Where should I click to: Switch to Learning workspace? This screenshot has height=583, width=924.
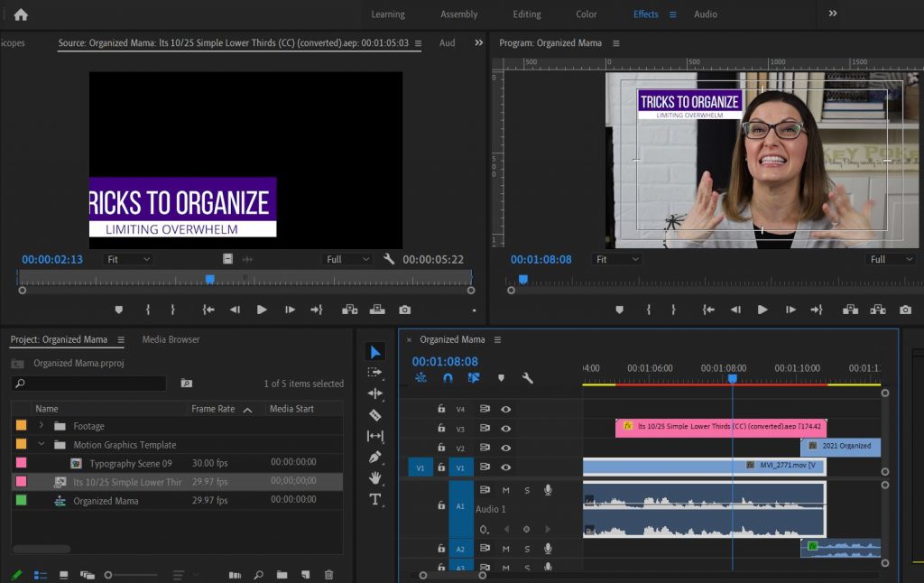click(x=388, y=14)
